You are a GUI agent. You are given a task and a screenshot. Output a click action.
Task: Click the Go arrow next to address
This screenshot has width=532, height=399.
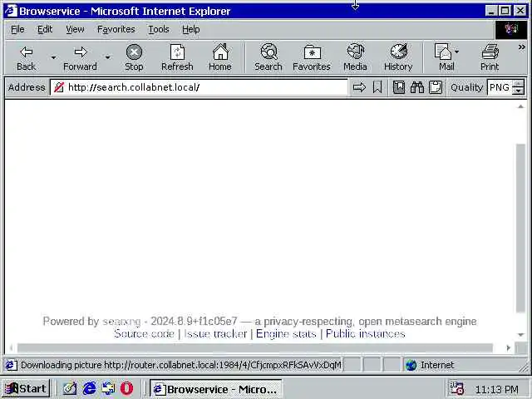coord(359,87)
